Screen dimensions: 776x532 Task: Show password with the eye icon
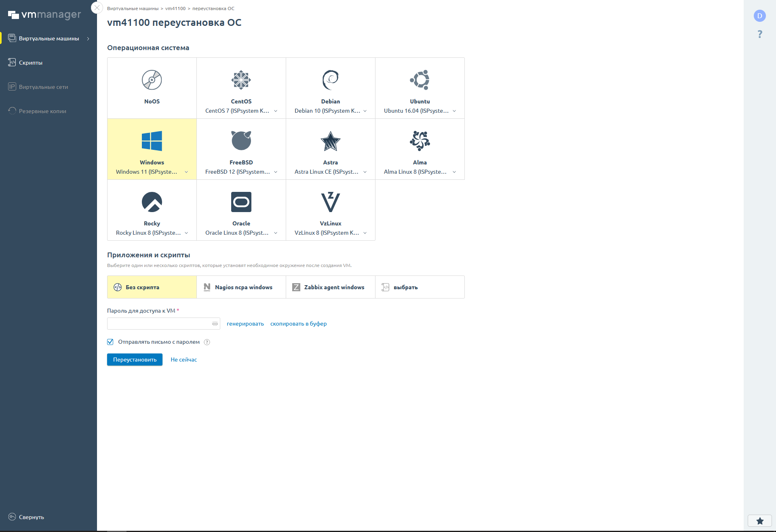point(215,324)
